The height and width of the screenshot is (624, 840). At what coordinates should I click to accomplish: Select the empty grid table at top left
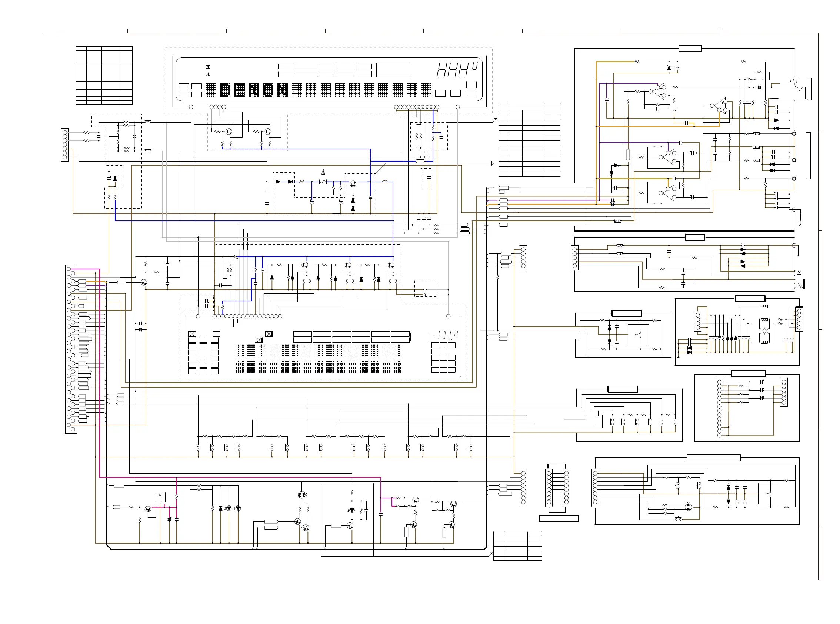pos(104,76)
